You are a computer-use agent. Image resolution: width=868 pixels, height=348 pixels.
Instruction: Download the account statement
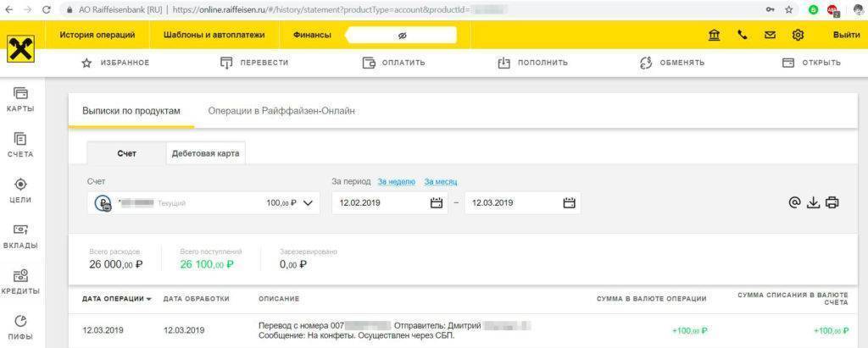(813, 203)
